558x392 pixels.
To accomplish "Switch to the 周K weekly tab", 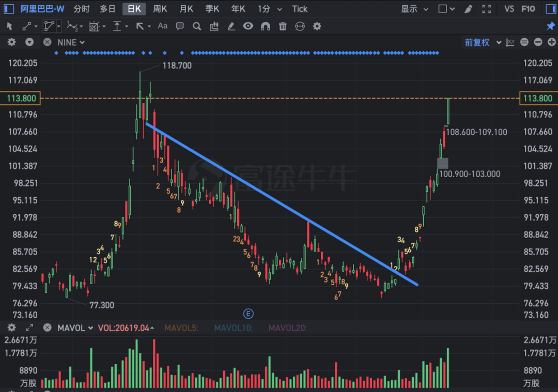I will click(160, 9).
